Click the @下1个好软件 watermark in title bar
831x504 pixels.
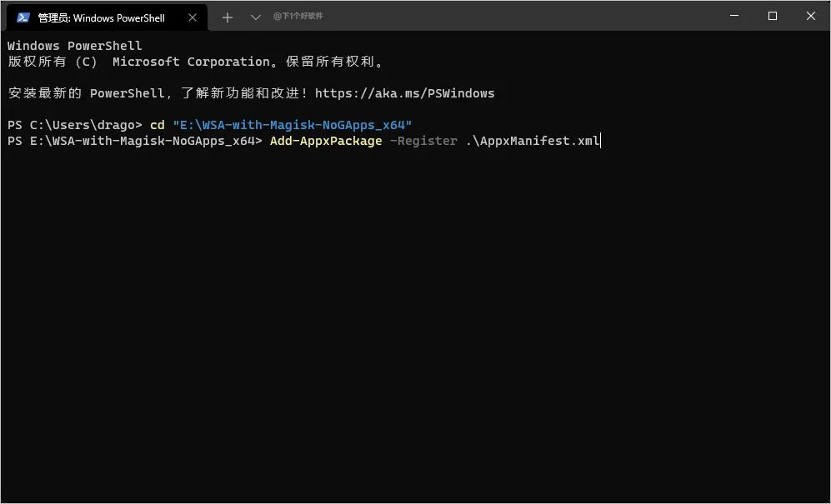pos(298,17)
